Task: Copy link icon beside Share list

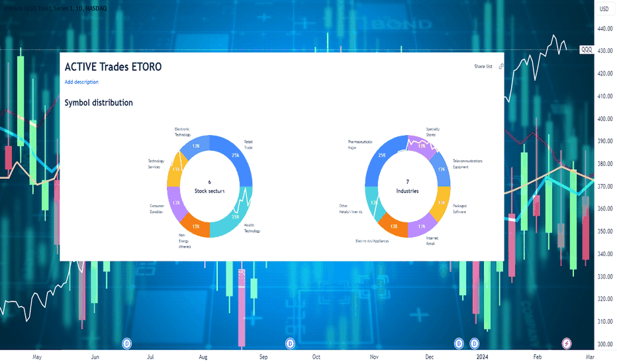Action: click(501, 66)
